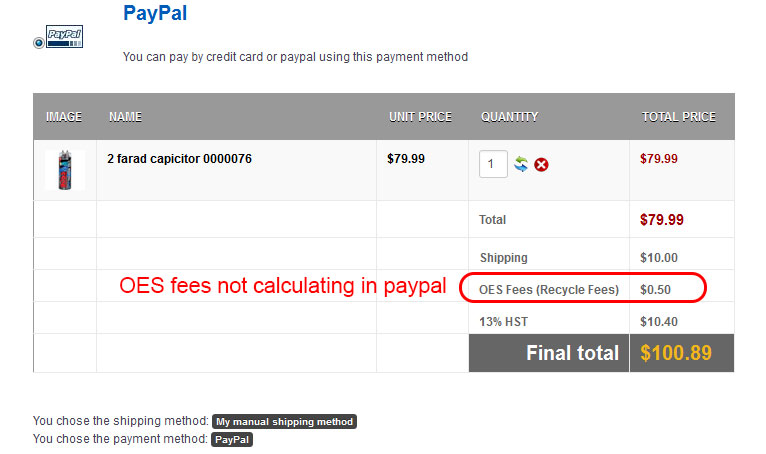Remove the product with the red X icon
The image size is (766, 454).
(x=541, y=164)
